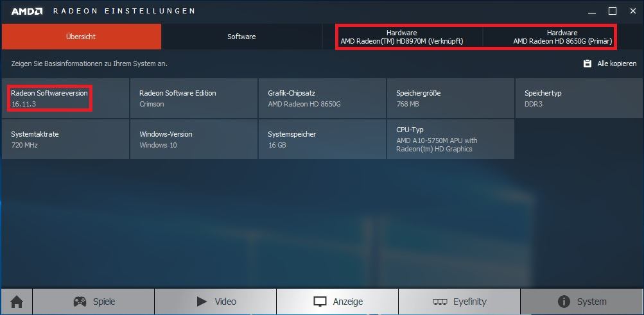644x315 pixels.
Task: Open Hardware tab for Radeon HD8970M
Action: point(402,37)
